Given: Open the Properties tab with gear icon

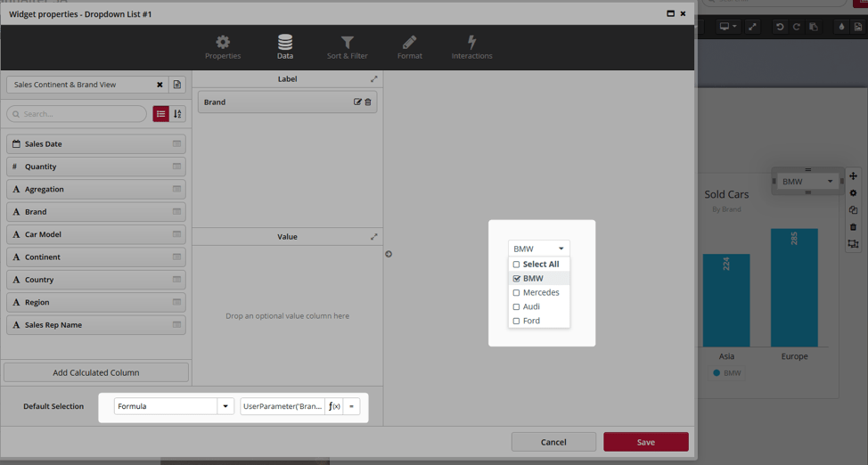Looking at the screenshot, I should click(x=223, y=47).
